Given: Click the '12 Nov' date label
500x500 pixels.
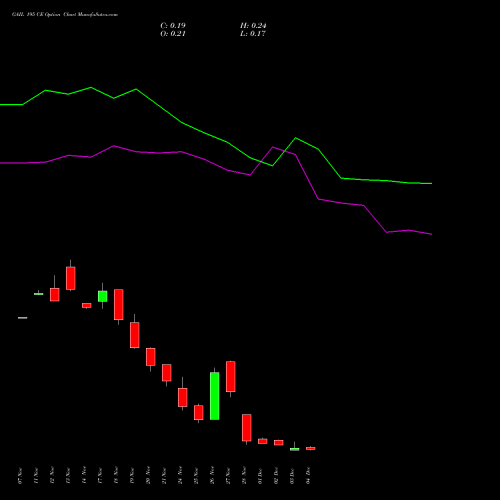Looking at the screenshot, I should [52, 476].
